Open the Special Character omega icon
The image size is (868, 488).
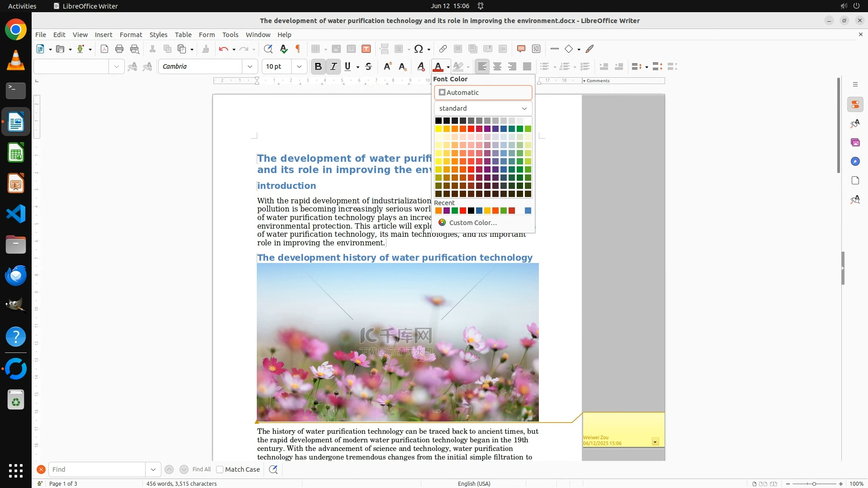pos(419,49)
